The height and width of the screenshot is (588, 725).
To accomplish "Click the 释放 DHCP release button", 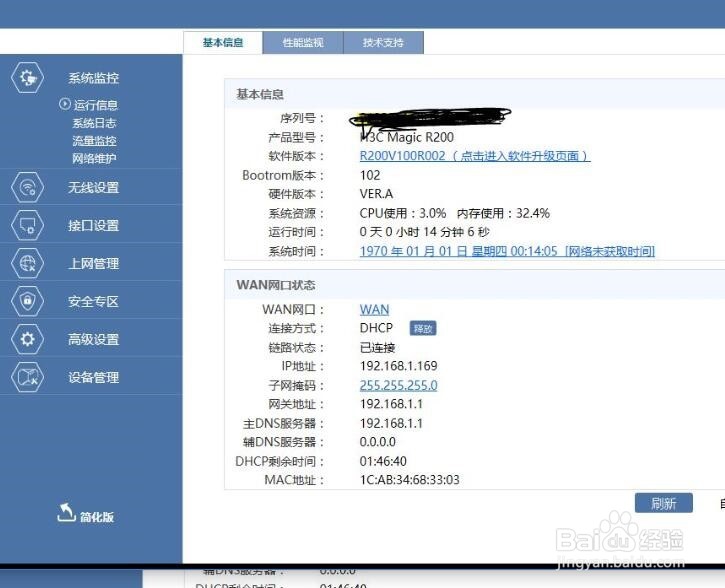I will (423, 328).
